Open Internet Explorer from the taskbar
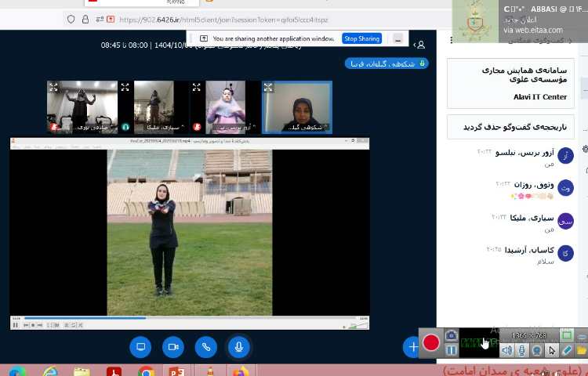This screenshot has width=588, height=376. [x=50, y=371]
